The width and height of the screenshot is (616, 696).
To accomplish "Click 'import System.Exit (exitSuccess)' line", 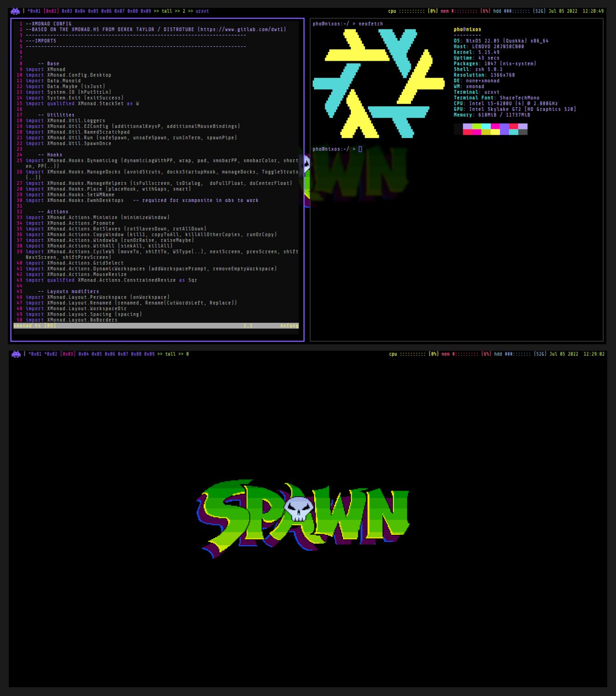I will [x=75, y=98].
